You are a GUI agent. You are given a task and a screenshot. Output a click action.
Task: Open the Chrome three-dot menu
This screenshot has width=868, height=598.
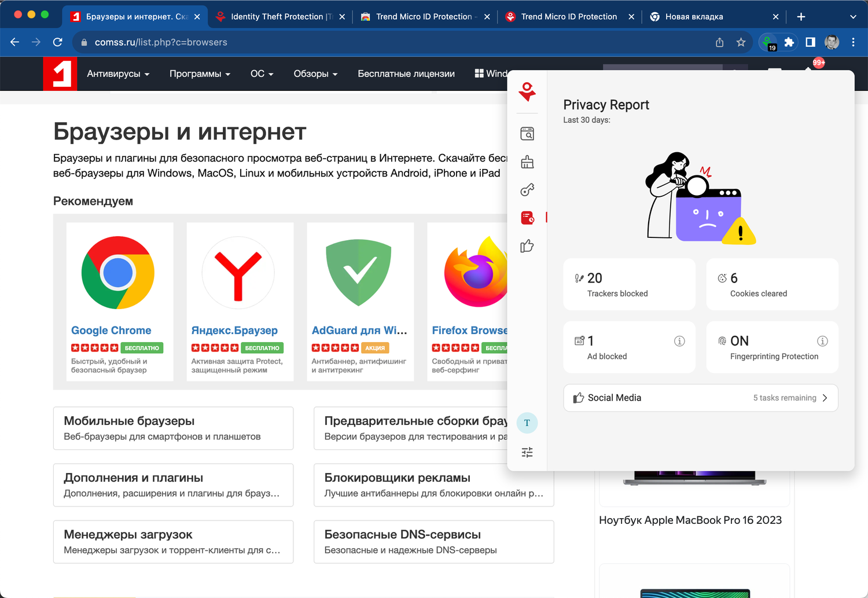coord(853,42)
